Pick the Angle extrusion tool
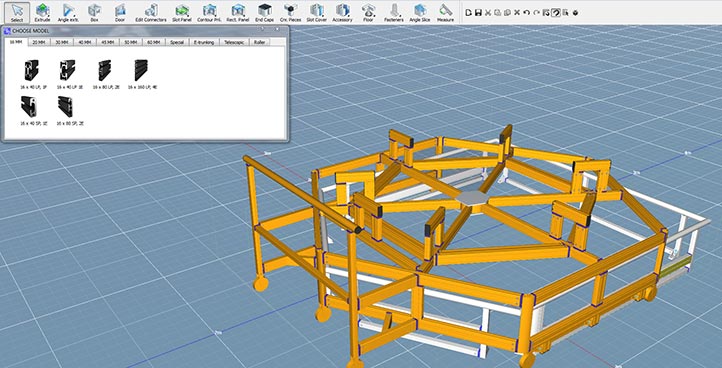The width and height of the screenshot is (722, 368). point(68,12)
